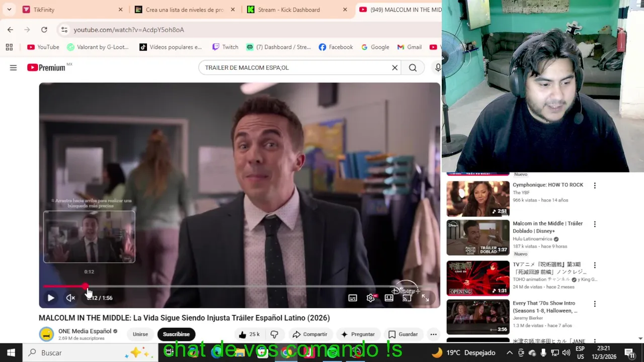Cast the video to a device
Screen dimensions: 644x362
[407, 298]
